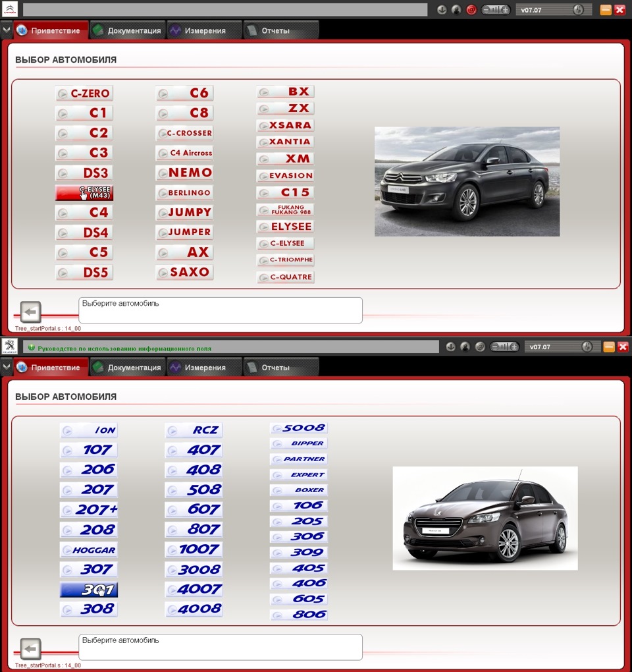The width and height of the screenshot is (632, 672).
Task: Click the Citroën grey title bar field
Action: [225, 10]
